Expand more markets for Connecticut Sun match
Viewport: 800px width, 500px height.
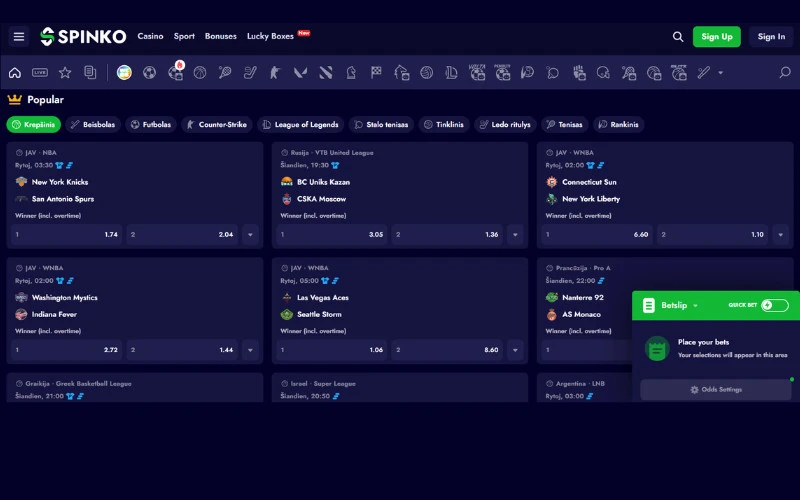781,235
